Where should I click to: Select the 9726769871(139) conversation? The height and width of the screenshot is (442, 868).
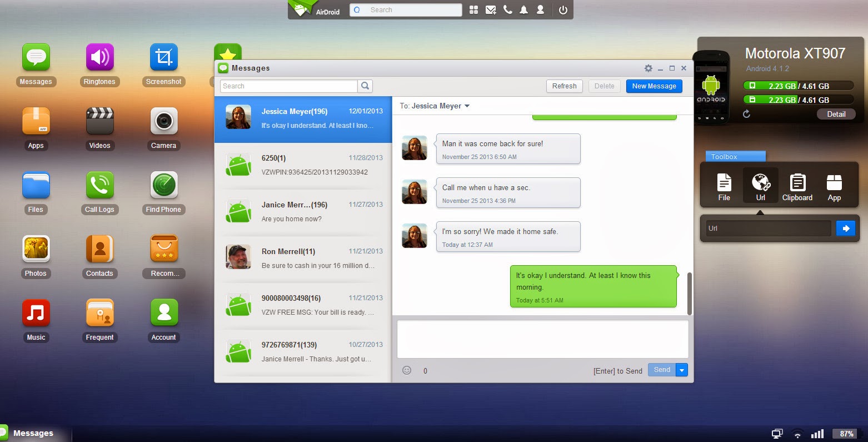point(303,353)
